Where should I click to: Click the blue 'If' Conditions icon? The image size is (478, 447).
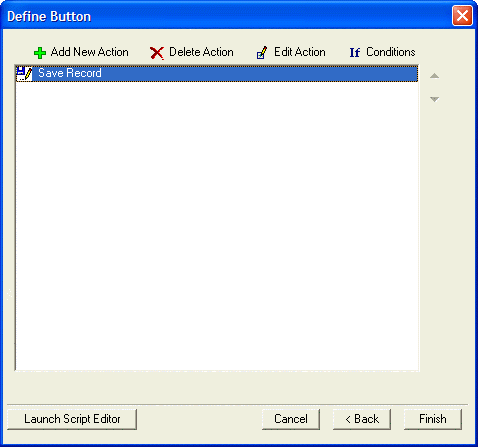pos(355,53)
